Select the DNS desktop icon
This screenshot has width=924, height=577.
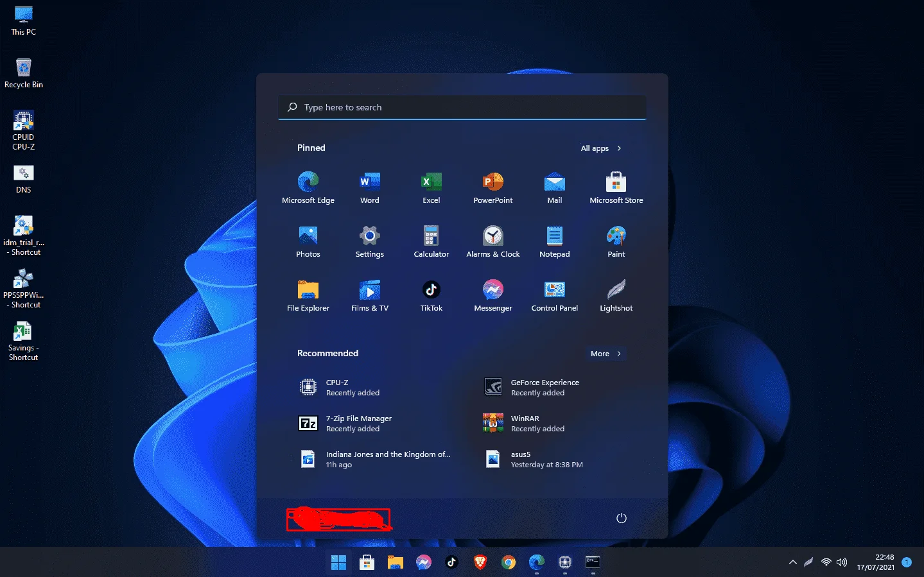[x=24, y=179]
